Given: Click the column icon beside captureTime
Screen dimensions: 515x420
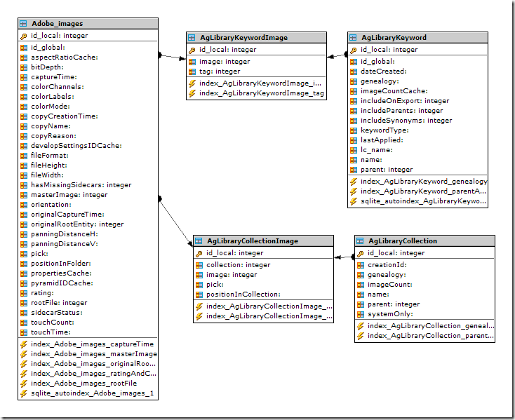Looking at the screenshot, I should [24, 77].
